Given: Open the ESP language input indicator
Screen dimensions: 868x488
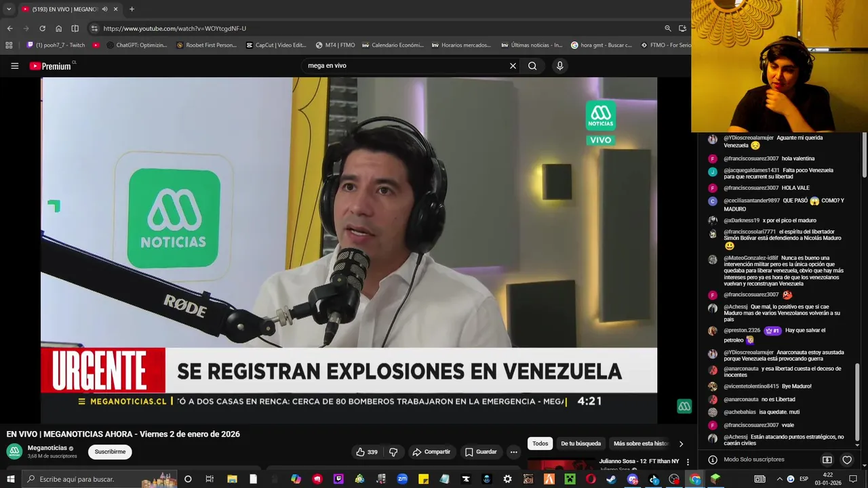Looking at the screenshot, I should tap(804, 479).
